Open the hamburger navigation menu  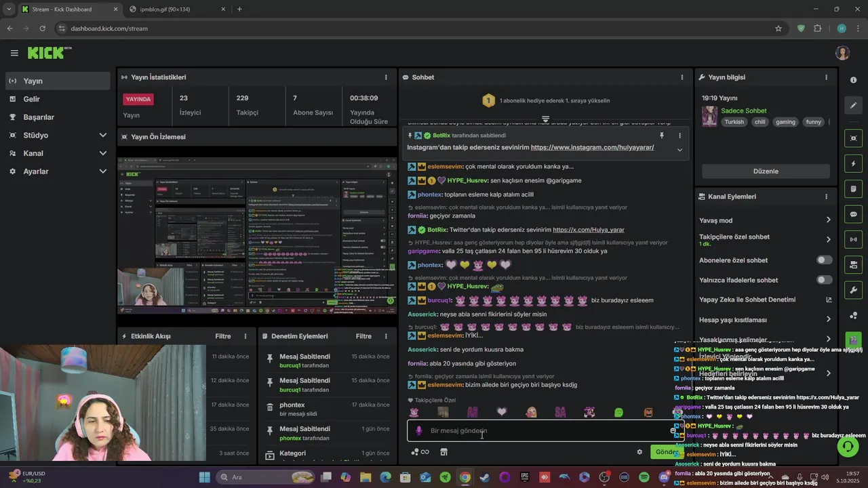pos(14,53)
